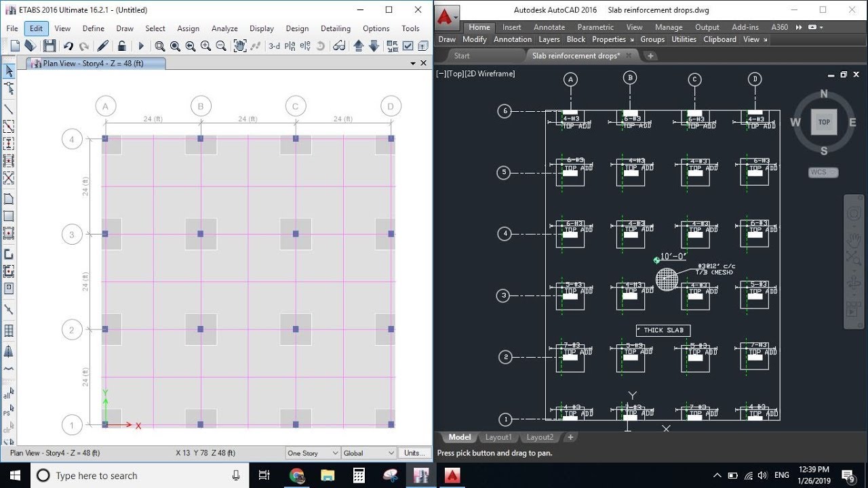Pick the Draw Floor polygon tool
This screenshot has height=488, width=868.
[9, 199]
